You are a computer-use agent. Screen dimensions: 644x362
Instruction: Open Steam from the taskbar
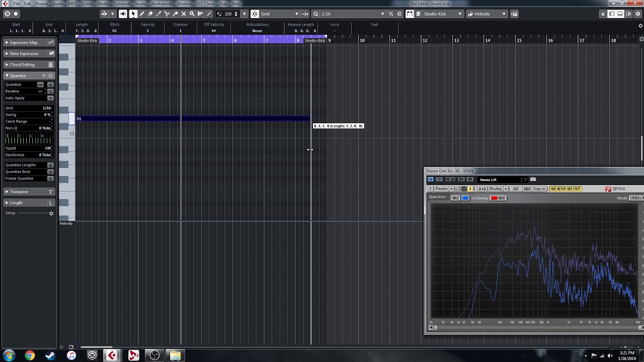point(50,355)
